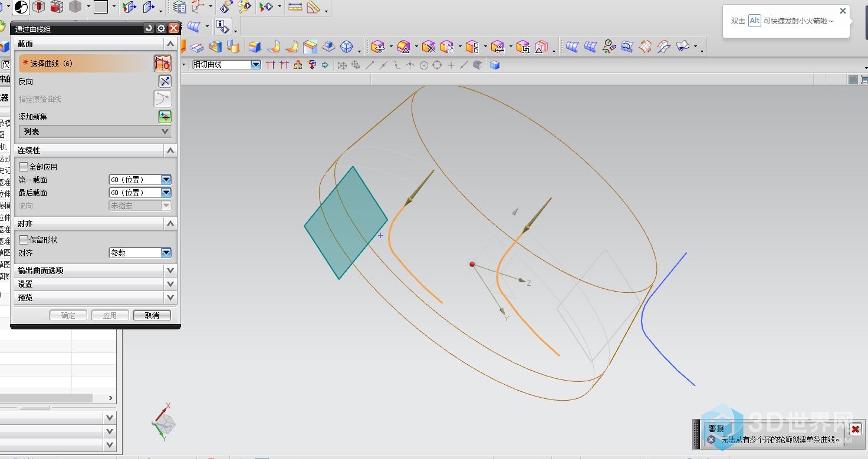The height and width of the screenshot is (459, 868).
Task: Toggle 保留形状 checkbox
Action: (x=24, y=240)
